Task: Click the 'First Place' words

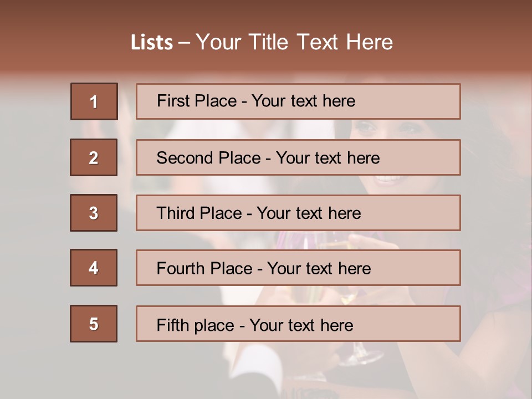Action: (x=197, y=101)
